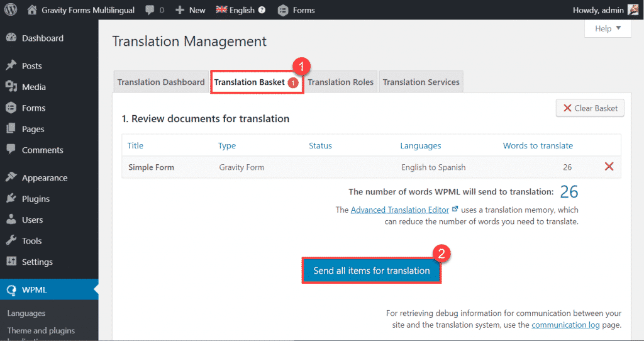The image size is (644, 341).
Task: Click the UK flag language icon
Action: pyautogui.click(x=221, y=9)
